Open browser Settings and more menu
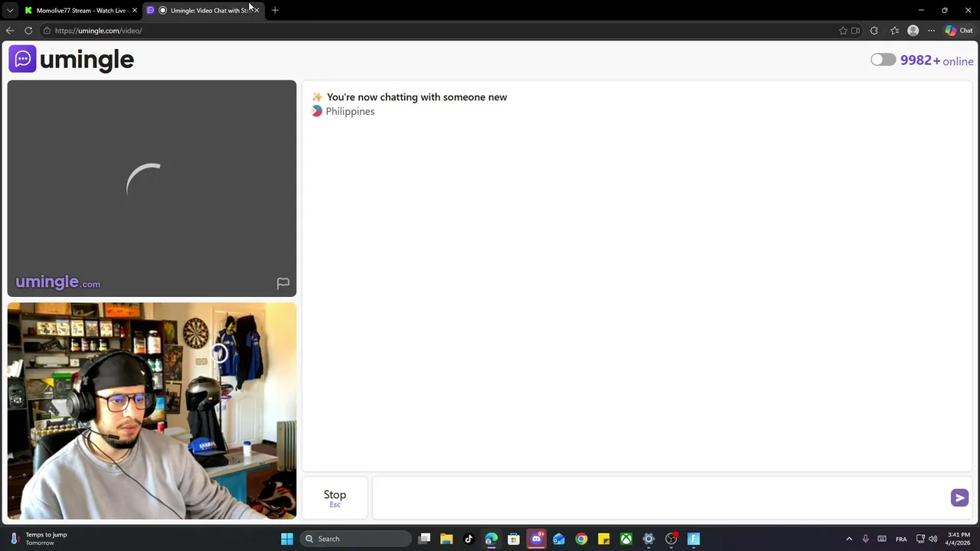 pos(931,31)
